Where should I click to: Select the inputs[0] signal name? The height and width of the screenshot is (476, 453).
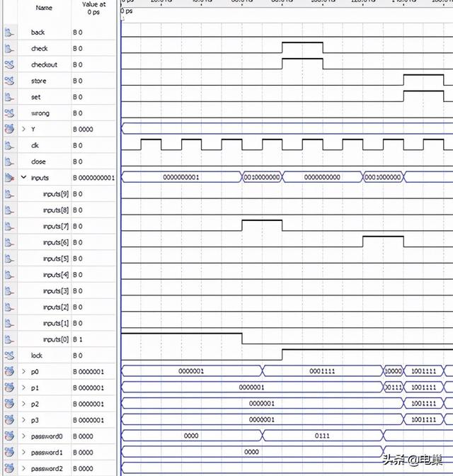(56, 339)
